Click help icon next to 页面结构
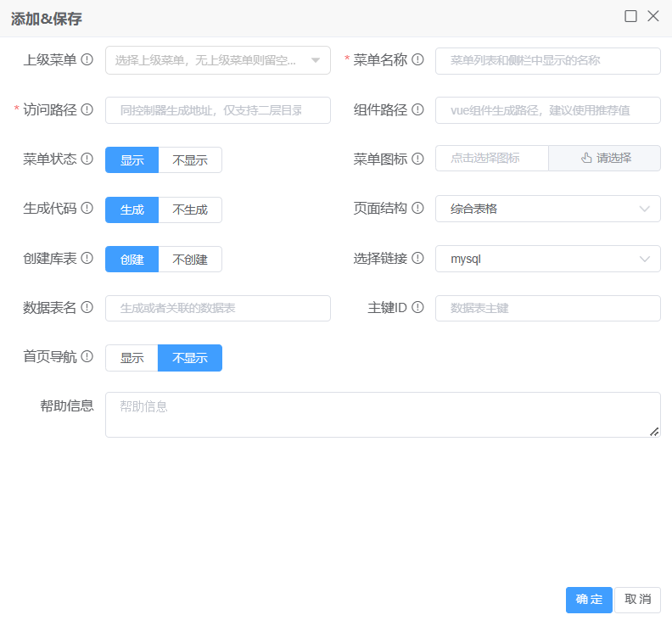The height and width of the screenshot is (626, 672). [417, 209]
